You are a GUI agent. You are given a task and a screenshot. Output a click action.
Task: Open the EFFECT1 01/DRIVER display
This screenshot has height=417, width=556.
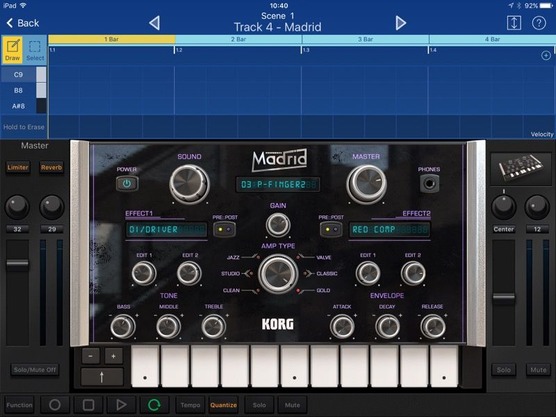(166, 229)
